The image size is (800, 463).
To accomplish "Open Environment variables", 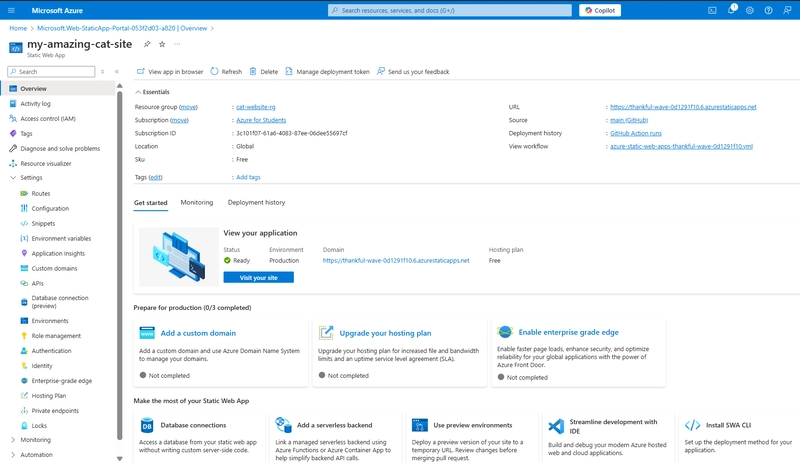I will tap(62, 238).
